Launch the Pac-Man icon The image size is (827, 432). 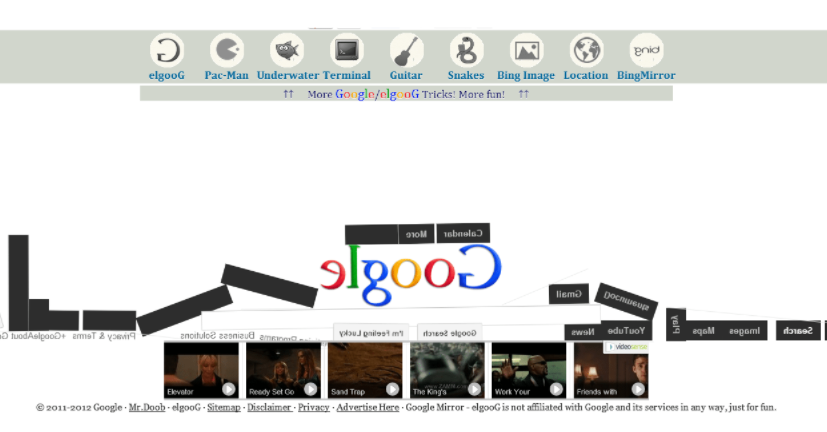(x=227, y=50)
